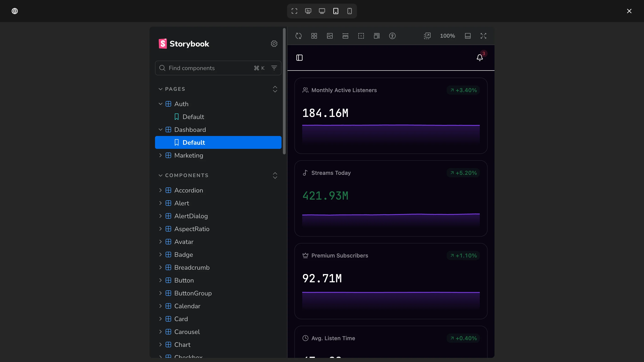Toggle the outline dashed-box tool

point(361,36)
